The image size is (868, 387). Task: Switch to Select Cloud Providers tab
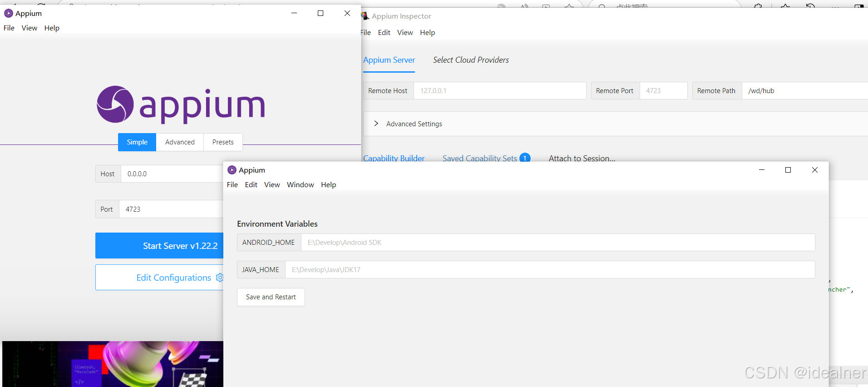(471, 60)
